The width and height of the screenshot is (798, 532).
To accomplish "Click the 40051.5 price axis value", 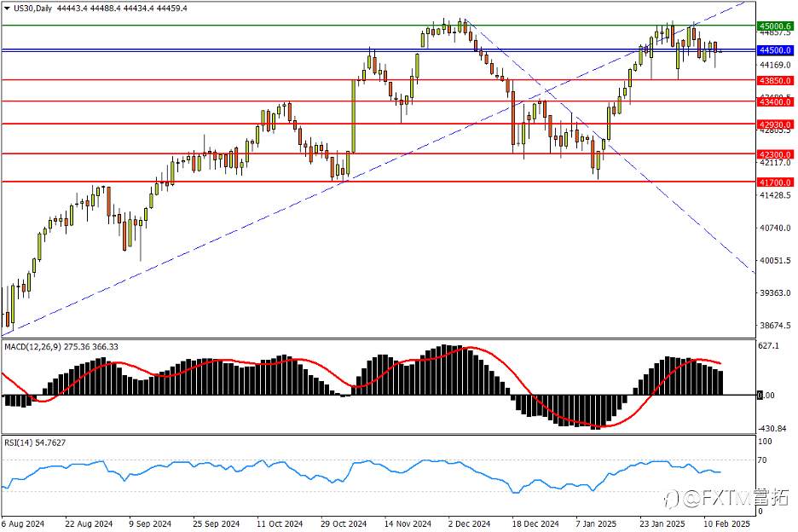I will pyautogui.click(x=775, y=260).
